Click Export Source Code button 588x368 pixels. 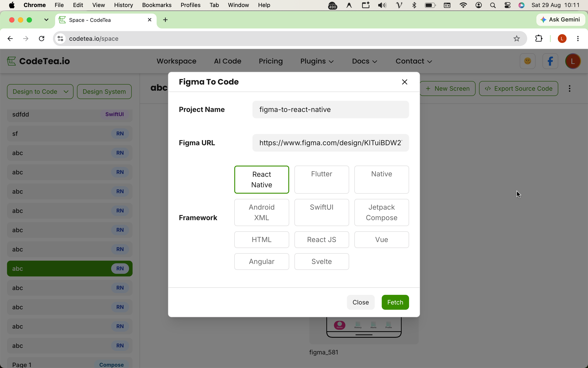[x=518, y=88]
